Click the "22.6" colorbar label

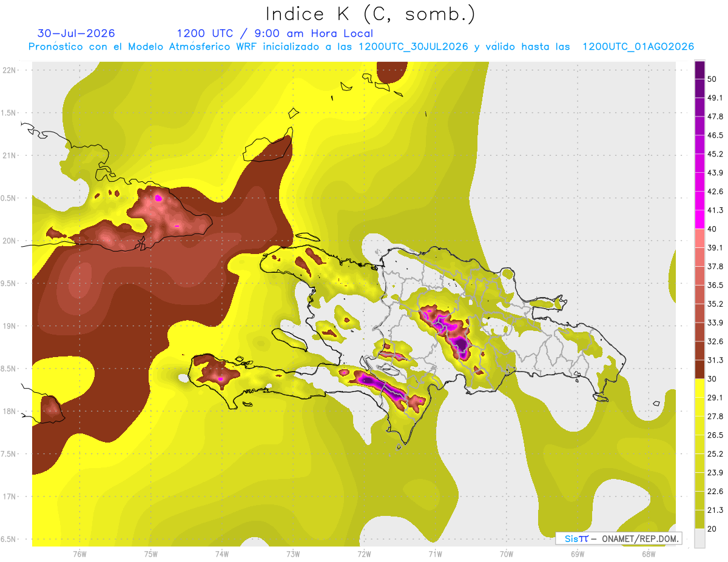point(715,492)
